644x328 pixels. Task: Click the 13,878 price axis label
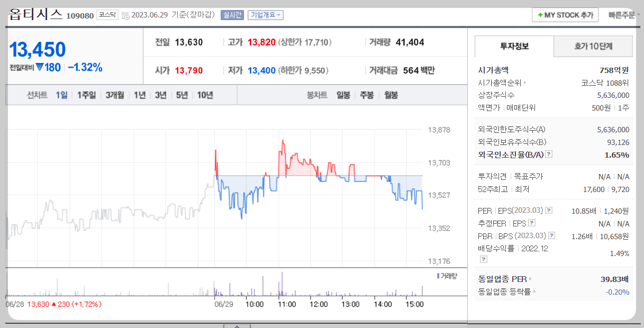click(x=439, y=129)
